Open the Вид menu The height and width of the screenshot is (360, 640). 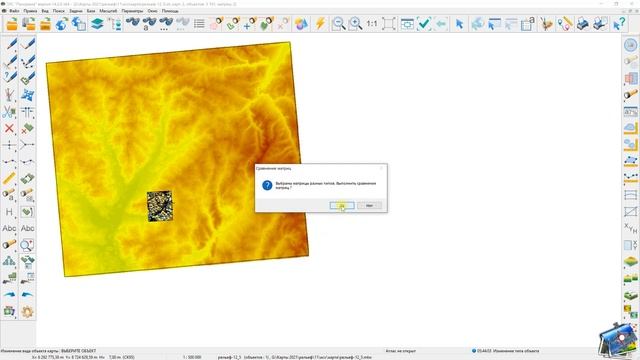[45, 11]
